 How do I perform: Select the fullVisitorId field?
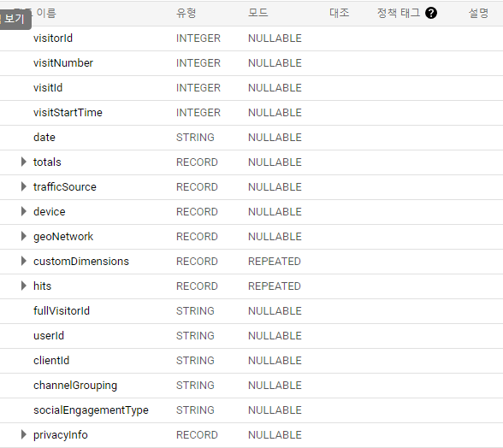click(62, 310)
